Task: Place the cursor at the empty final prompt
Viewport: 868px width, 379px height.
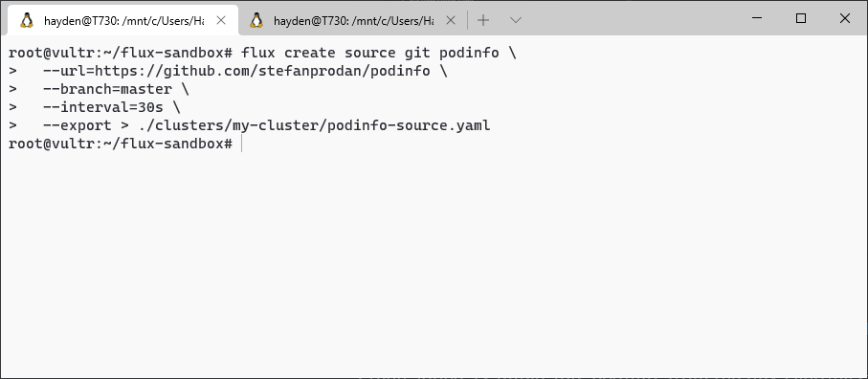Action: pos(242,144)
